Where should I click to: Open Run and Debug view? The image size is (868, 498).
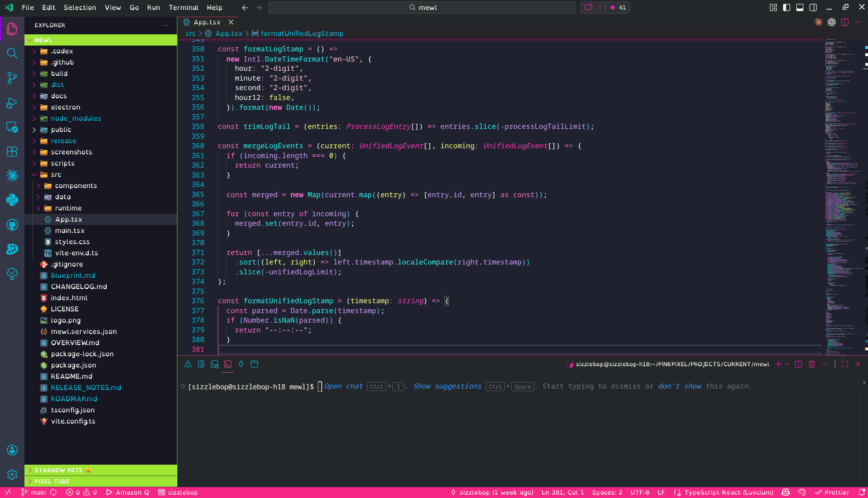pyautogui.click(x=12, y=103)
